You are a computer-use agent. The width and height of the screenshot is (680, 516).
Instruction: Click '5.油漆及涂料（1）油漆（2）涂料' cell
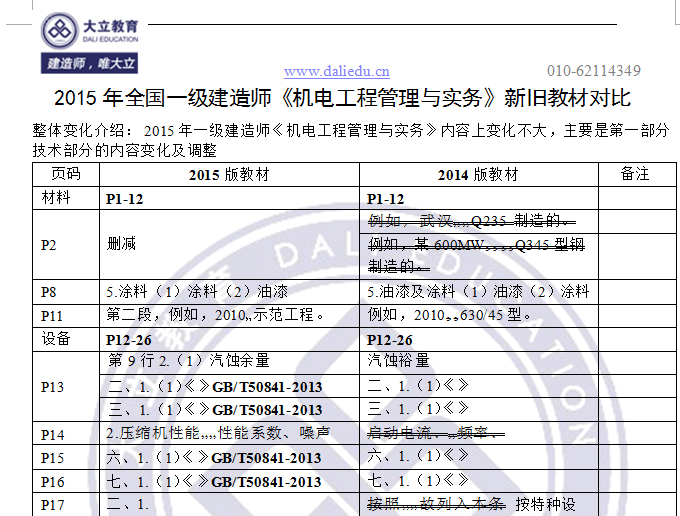(x=478, y=291)
